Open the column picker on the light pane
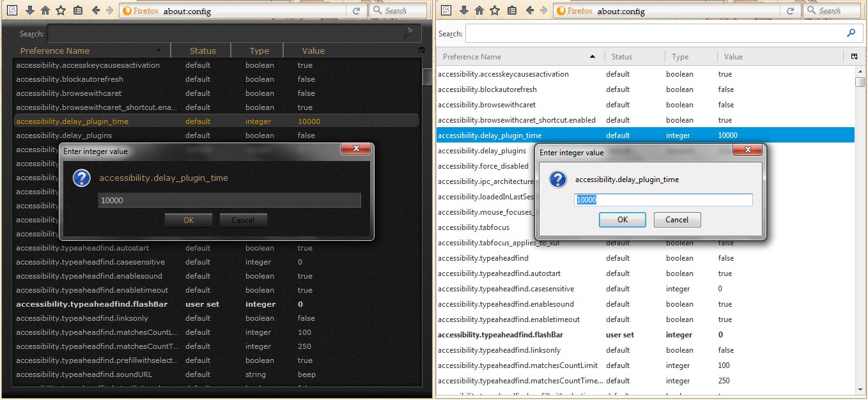 click(x=855, y=56)
